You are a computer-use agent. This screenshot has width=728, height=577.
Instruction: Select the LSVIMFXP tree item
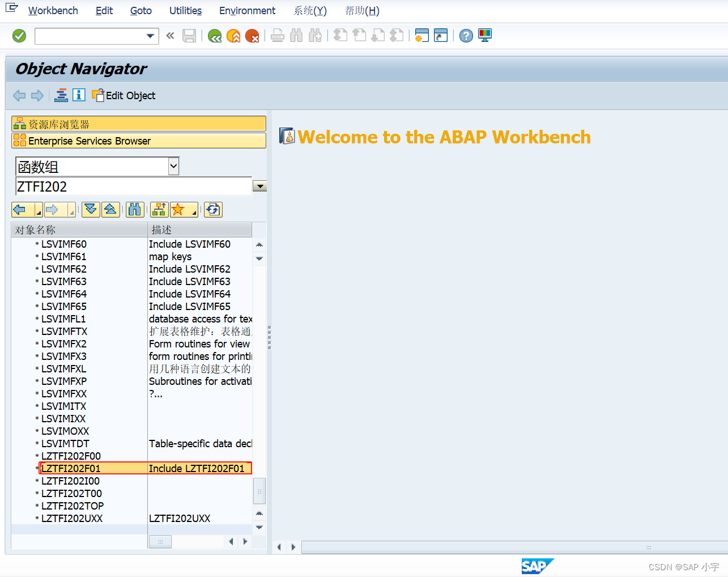(x=64, y=381)
